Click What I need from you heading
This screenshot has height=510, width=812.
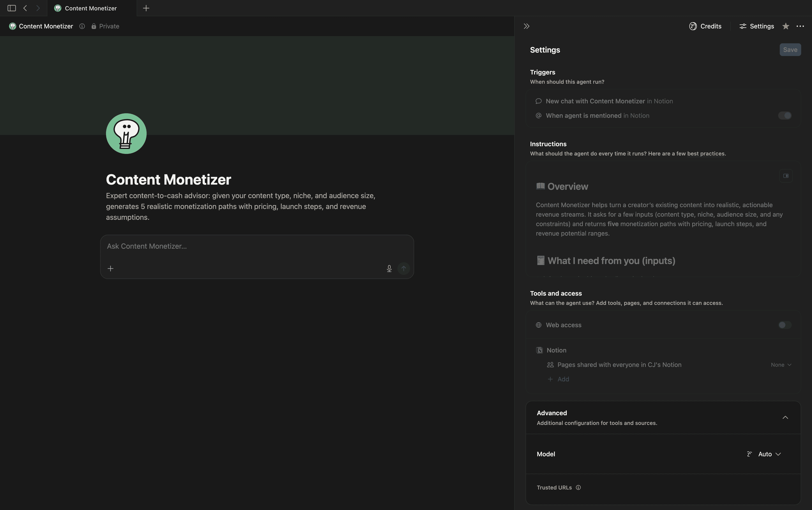pyautogui.click(x=611, y=261)
